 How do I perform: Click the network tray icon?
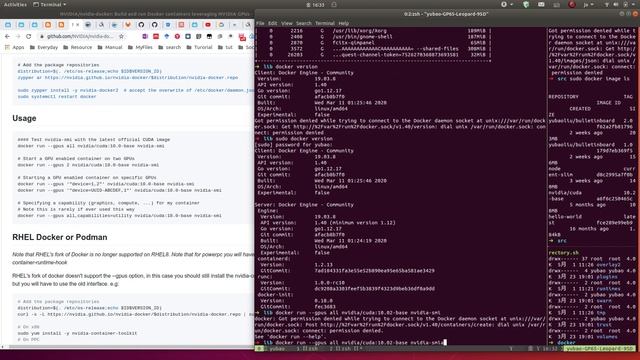606,4
